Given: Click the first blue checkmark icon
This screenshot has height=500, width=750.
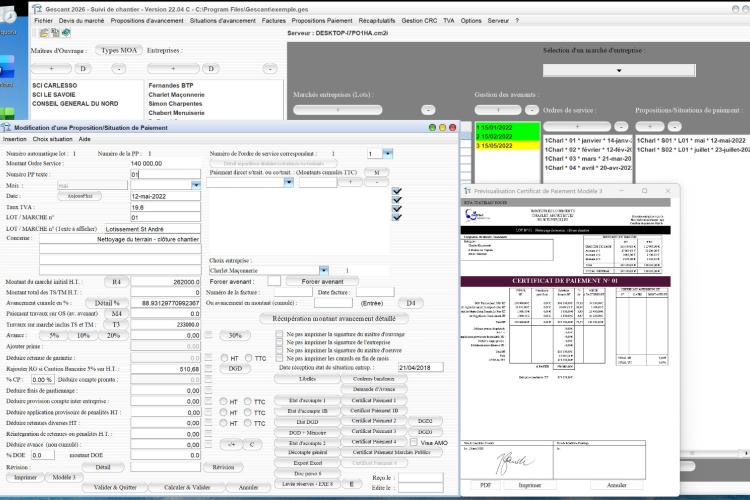Looking at the screenshot, I should pos(397,191).
